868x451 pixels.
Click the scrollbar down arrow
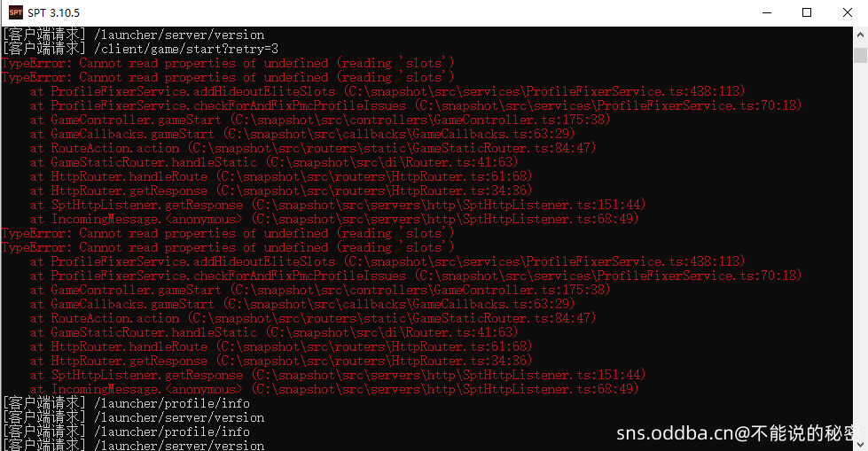(860, 444)
